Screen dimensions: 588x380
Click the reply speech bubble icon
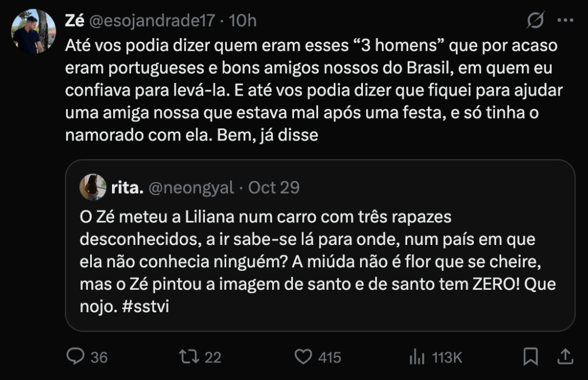[x=76, y=357]
